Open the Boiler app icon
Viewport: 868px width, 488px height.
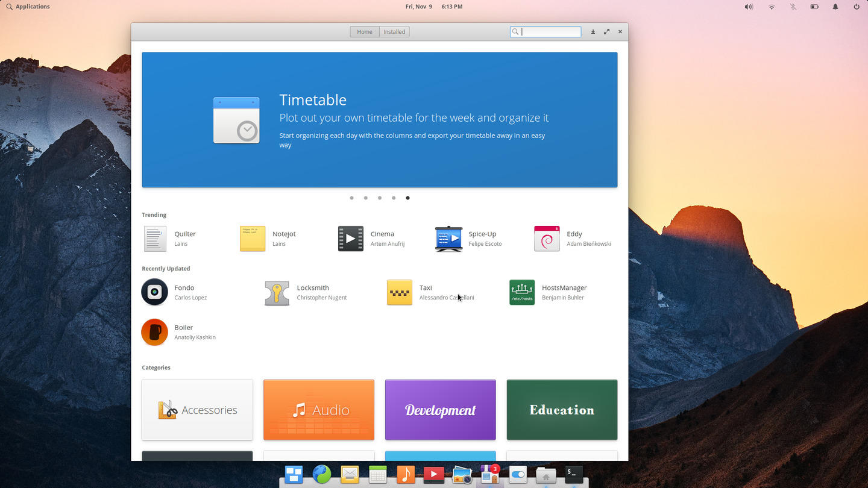pyautogui.click(x=155, y=332)
